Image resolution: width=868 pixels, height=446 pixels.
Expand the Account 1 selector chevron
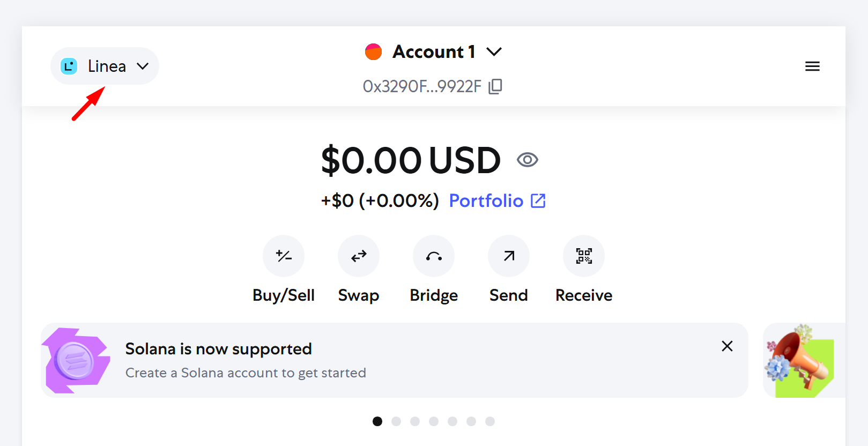pos(494,52)
